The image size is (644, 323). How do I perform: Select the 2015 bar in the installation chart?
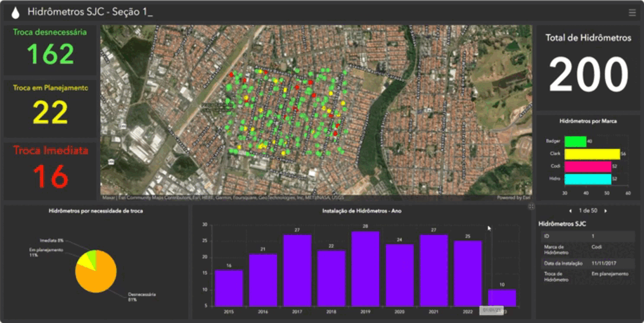click(x=229, y=288)
